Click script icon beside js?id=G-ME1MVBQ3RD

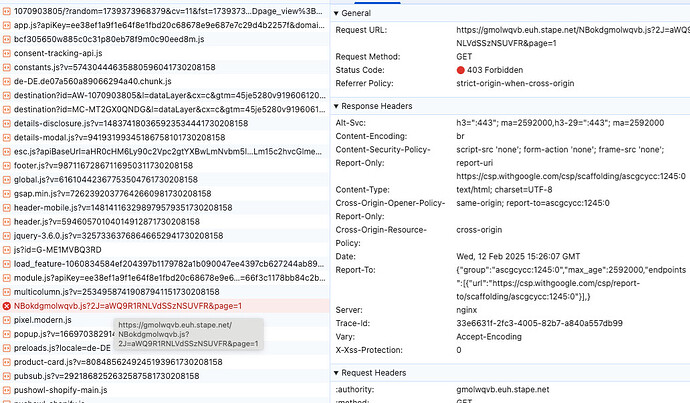(7, 250)
